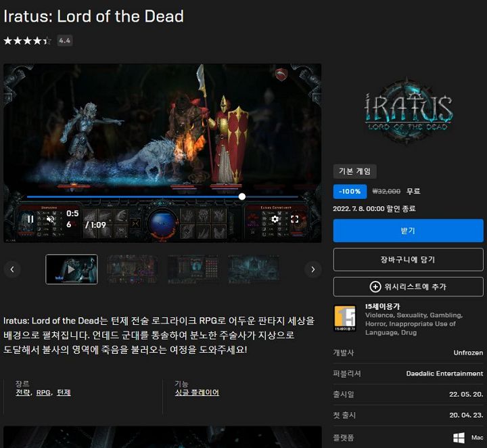Click the Iratus game logo image
The image size is (487, 448).
[408, 110]
